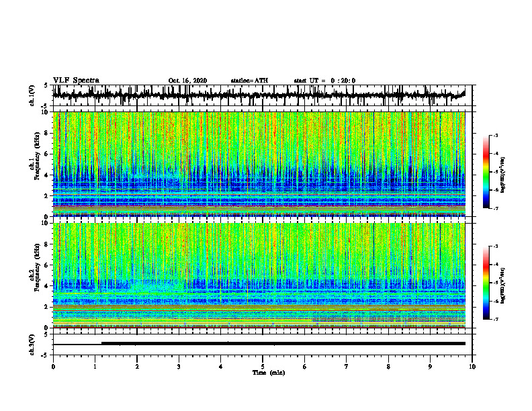Click the "ch.3(V)" axis label
Image resolution: width=532 pixels, height=411 pixels.
pos(32,345)
